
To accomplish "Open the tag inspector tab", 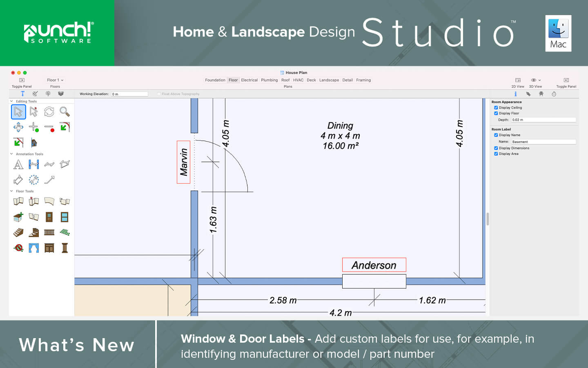I will (x=528, y=94).
